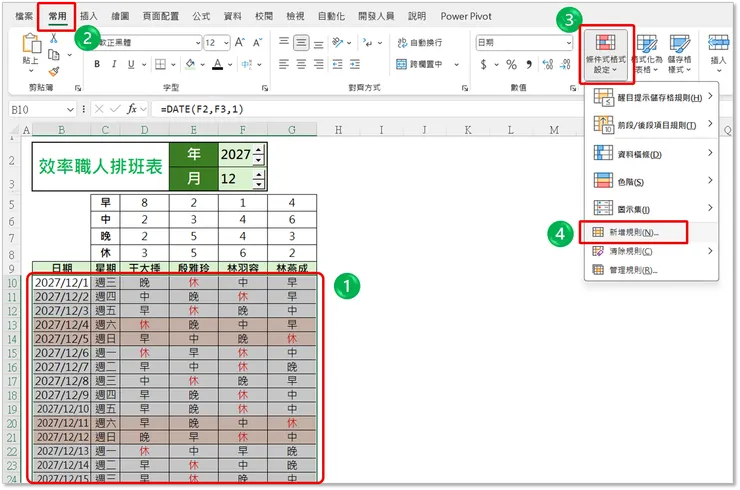Toggle Italic formatting
The image size is (740, 490).
point(114,64)
